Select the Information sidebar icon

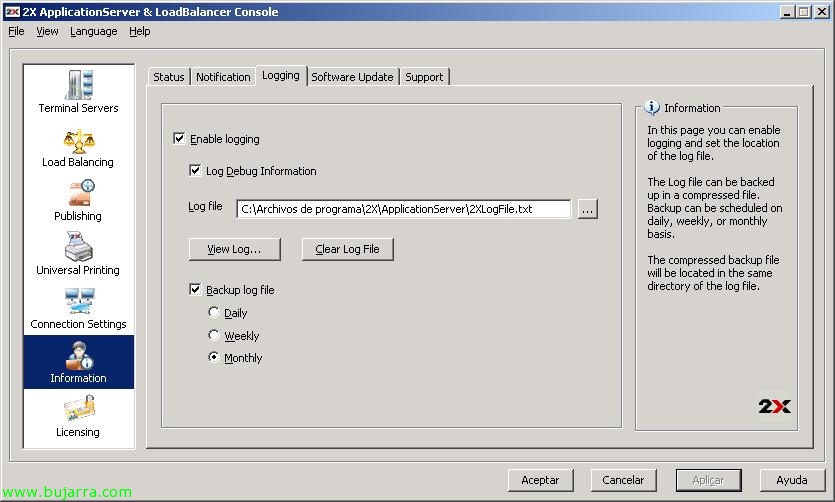click(79, 356)
